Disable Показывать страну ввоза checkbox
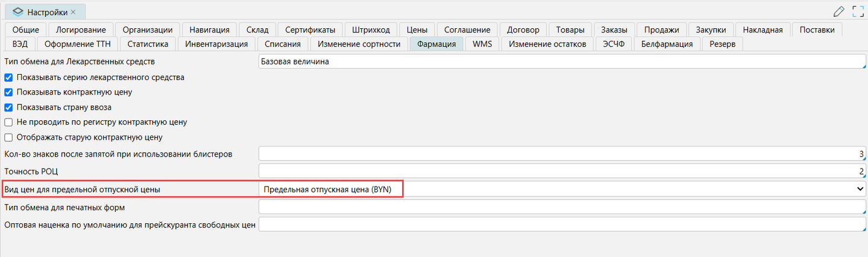 point(8,107)
